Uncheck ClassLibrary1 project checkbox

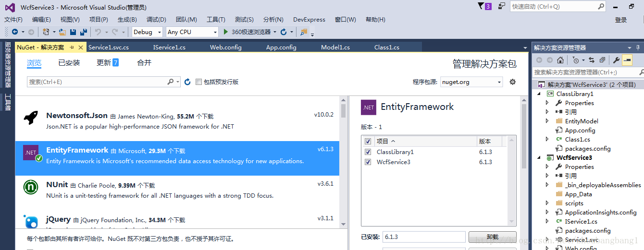pos(368,152)
